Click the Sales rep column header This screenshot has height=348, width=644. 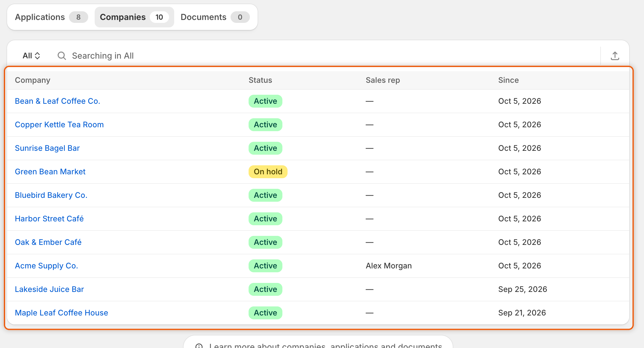[383, 80]
